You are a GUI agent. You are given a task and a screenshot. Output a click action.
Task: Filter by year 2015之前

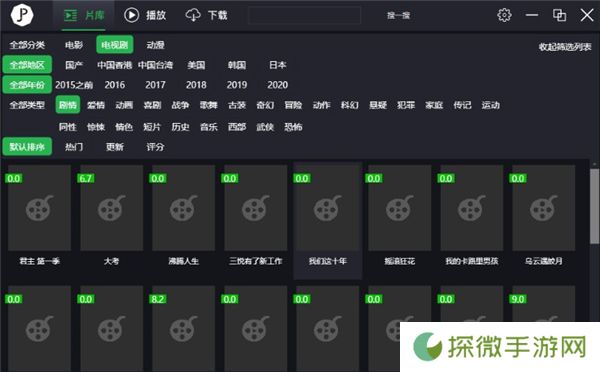point(74,85)
